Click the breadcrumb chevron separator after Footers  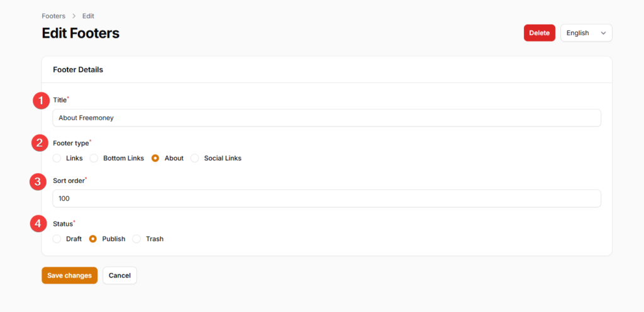(x=74, y=16)
